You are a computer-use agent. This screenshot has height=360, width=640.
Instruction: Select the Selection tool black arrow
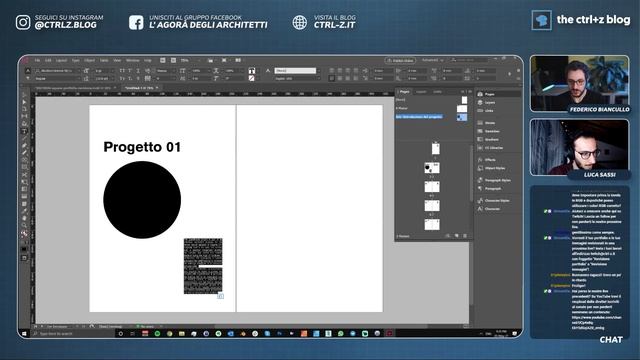point(24,95)
